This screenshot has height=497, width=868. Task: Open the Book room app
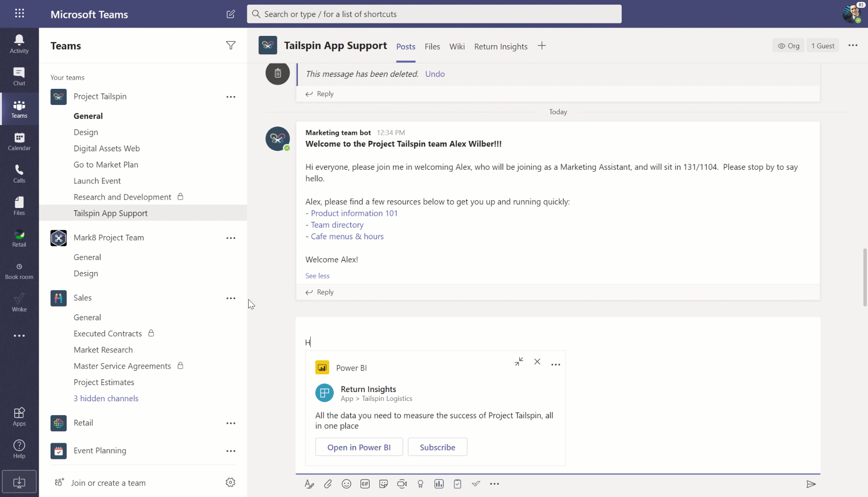[19, 271]
